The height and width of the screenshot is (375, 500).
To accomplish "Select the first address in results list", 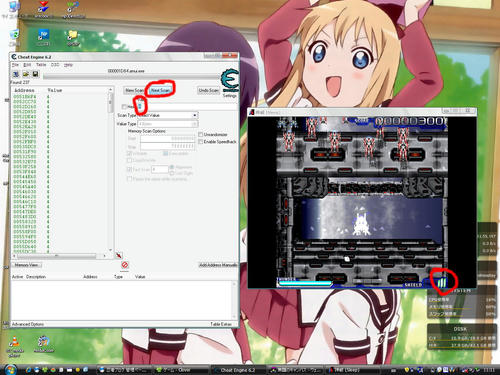I will pyautogui.click(x=32, y=97).
